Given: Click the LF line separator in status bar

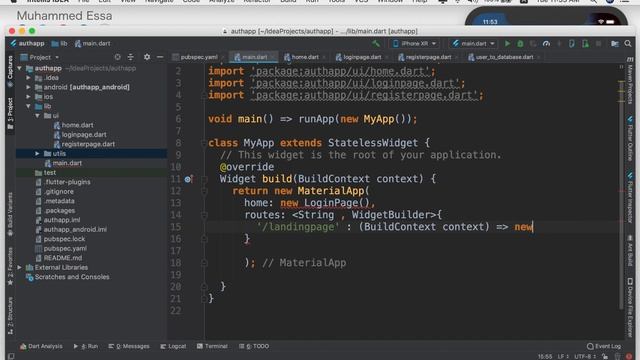Looking at the screenshot, I should [x=563, y=356].
